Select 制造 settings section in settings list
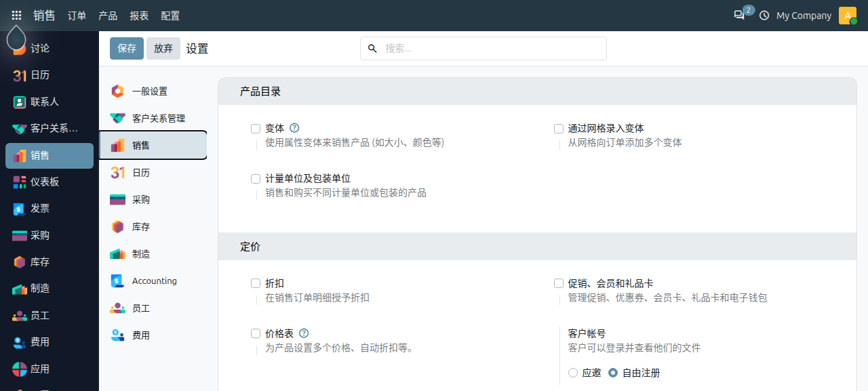Viewport: 868px width, 391px height. 153,254
